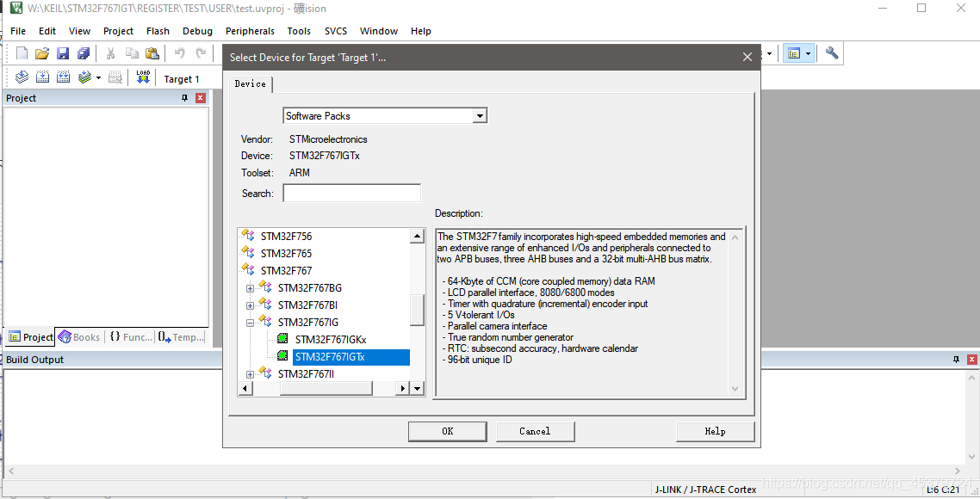Screen dimensions: 980x499
Task: Switch to the Books panel tab
Action: (79, 337)
